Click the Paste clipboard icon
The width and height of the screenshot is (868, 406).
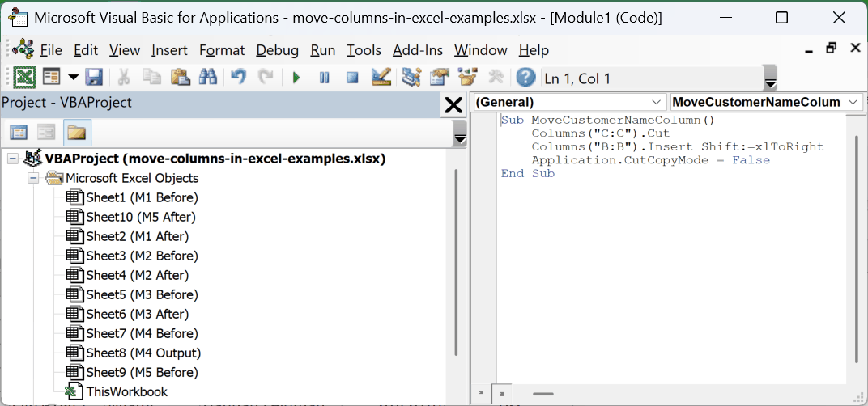point(181,77)
